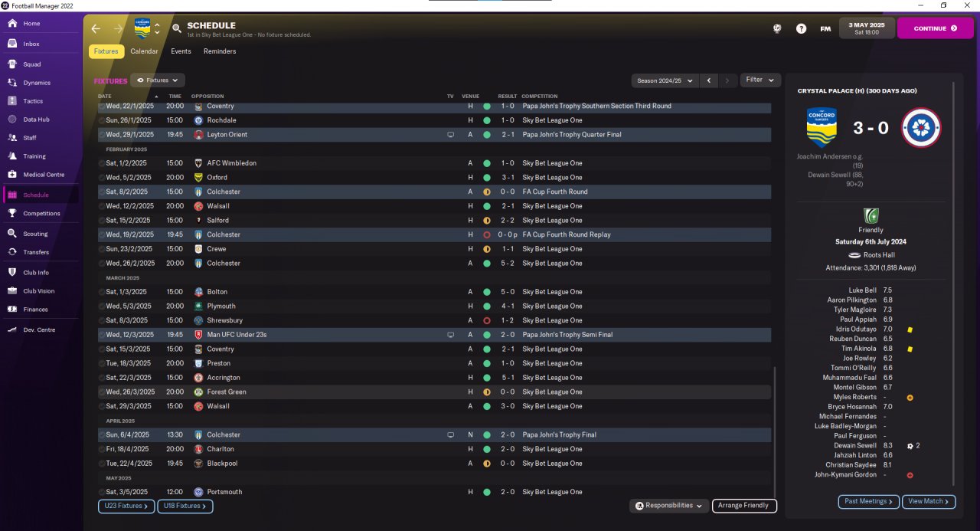Click the TV icon on Leyton Orient row

point(451,135)
